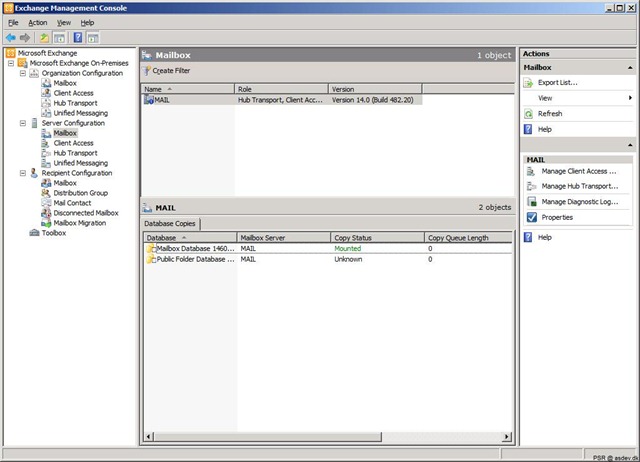
Task: Select Organization Configuration Client Access icon
Action: (46, 93)
